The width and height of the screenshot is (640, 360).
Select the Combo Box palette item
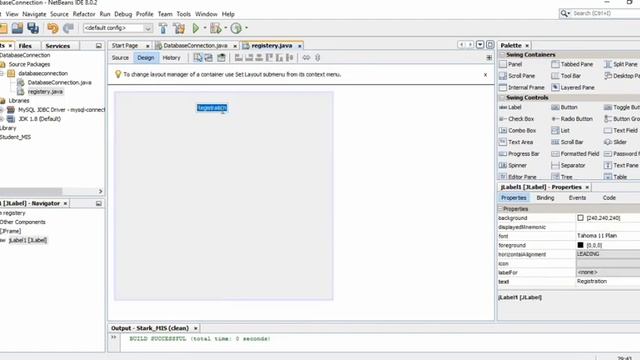point(517,130)
